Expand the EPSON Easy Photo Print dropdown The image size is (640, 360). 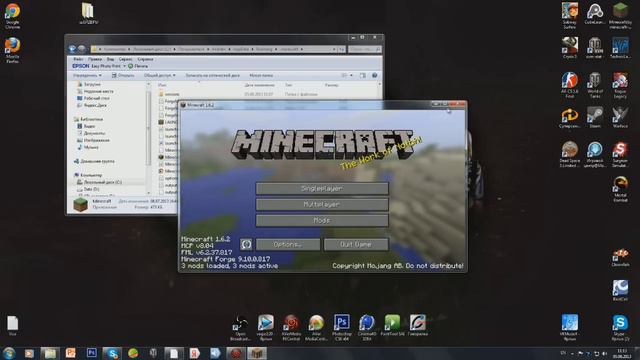[x=124, y=66]
